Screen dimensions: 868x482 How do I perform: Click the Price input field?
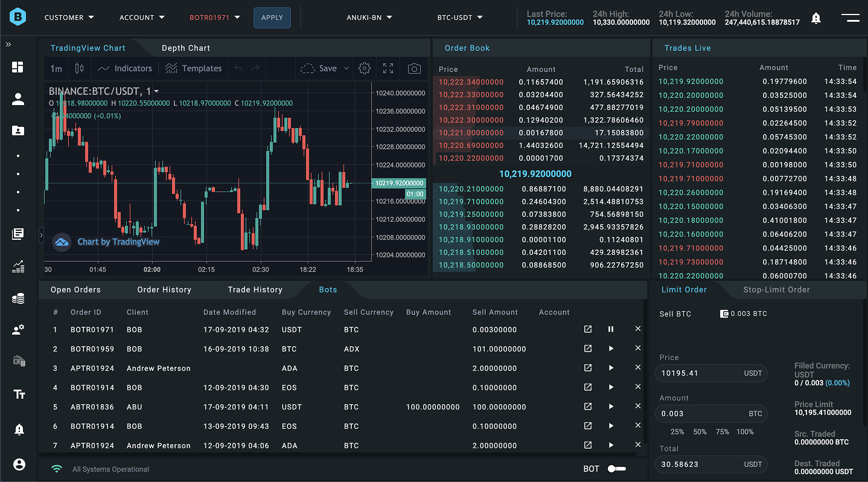(711, 373)
